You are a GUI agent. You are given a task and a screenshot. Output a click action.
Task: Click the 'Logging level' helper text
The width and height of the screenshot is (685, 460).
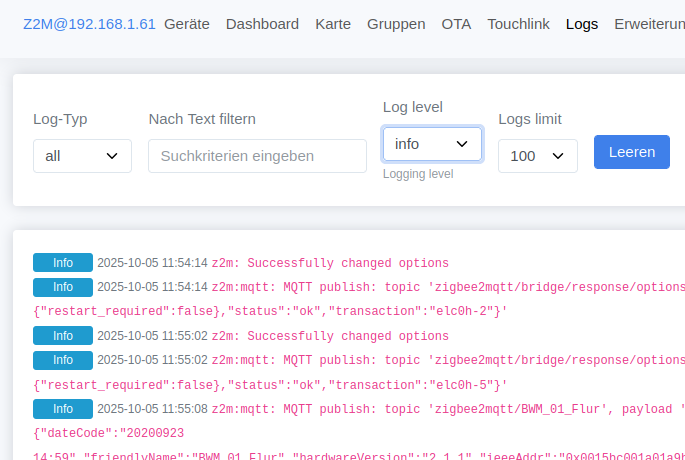tap(418, 174)
